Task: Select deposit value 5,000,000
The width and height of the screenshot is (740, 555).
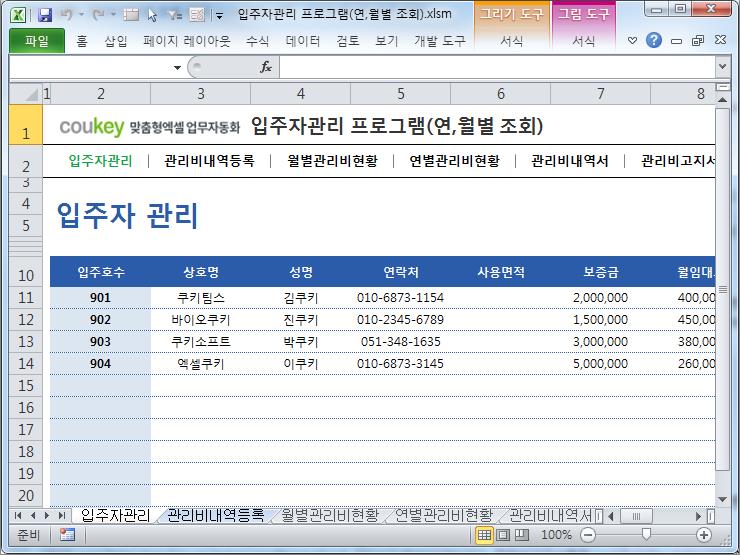Action: [x=600, y=364]
